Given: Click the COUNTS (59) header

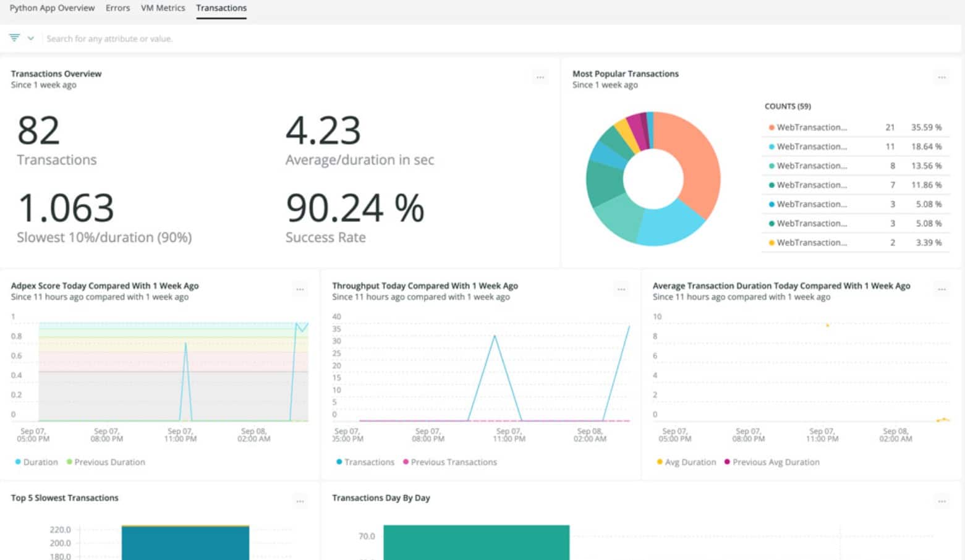Looking at the screenshot, I should 788,106.
